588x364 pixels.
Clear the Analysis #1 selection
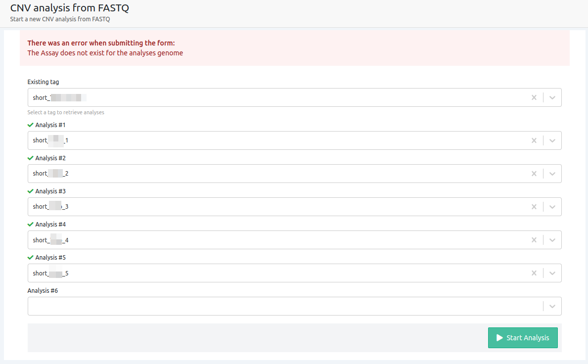[x=534, y=140]
